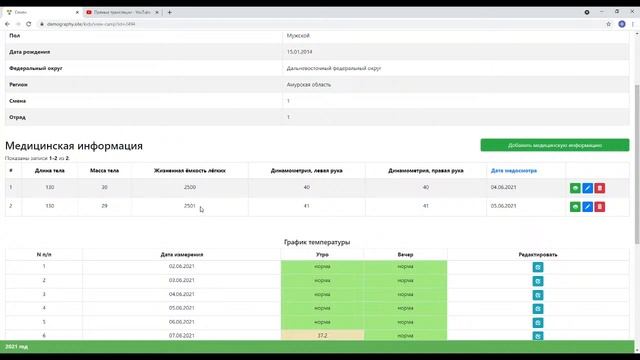The height and width of the screenshot is (360, 640).
Task: Click the evening норма cell for 07.06.2021
Action: [x=405, y=336]
